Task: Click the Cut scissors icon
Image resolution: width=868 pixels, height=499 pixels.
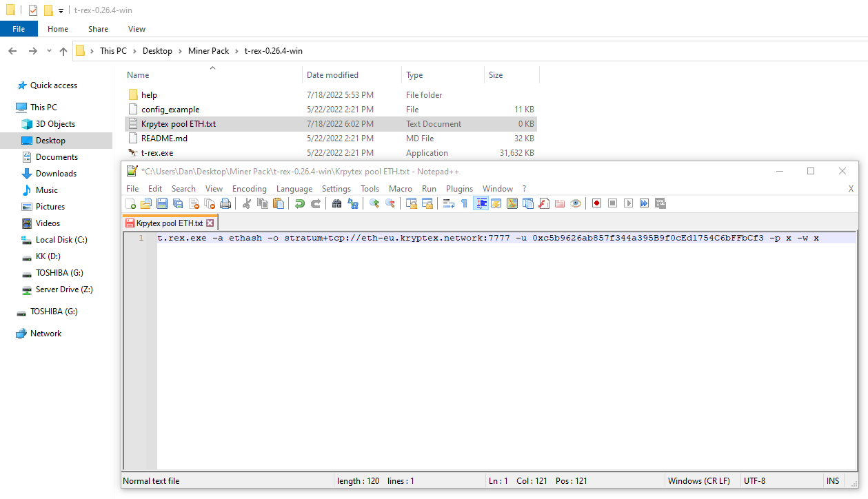Action: pyautogui.click(x=247, y=203)
